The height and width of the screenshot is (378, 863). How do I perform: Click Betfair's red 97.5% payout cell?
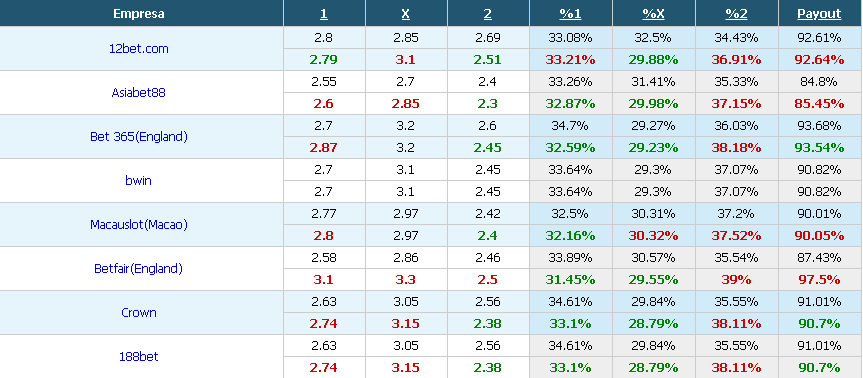(x=819, y=280)
